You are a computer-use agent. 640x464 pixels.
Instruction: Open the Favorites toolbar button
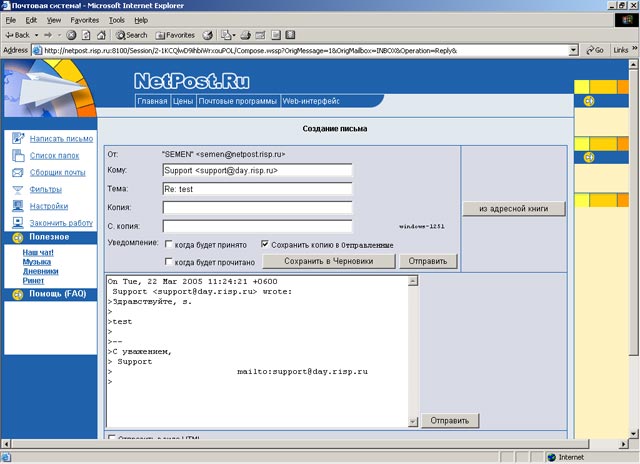[175, 35]
